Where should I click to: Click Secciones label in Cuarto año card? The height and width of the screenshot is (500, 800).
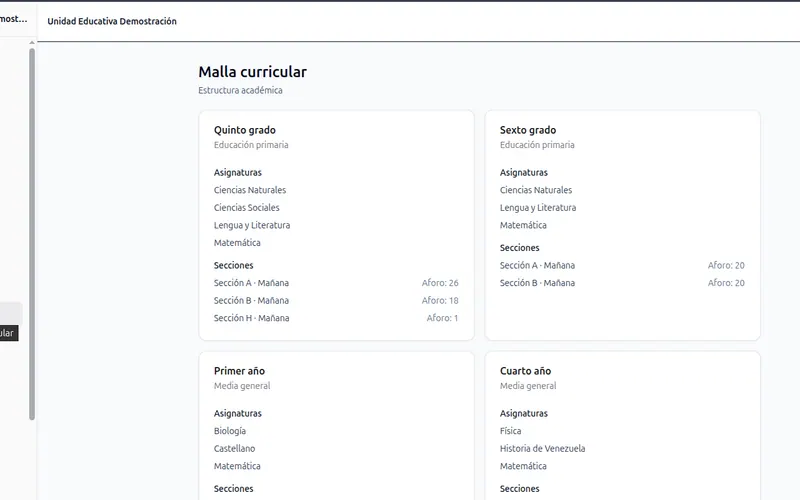pos(520,489)
